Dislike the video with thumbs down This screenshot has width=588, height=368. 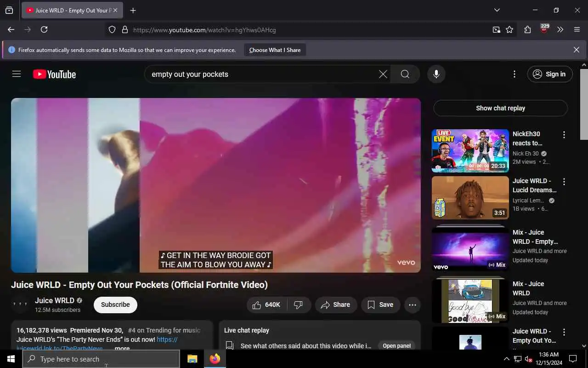tap(299, 305)
